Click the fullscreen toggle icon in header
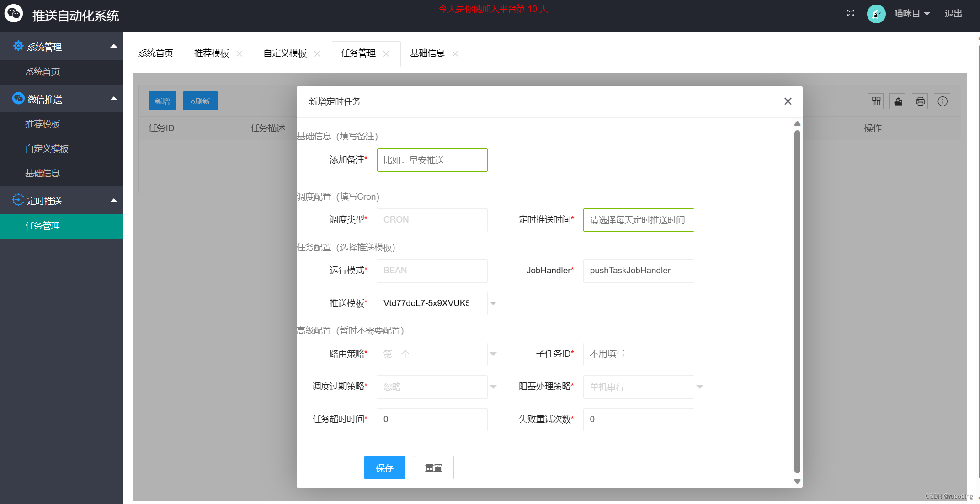 click(850, 13)
